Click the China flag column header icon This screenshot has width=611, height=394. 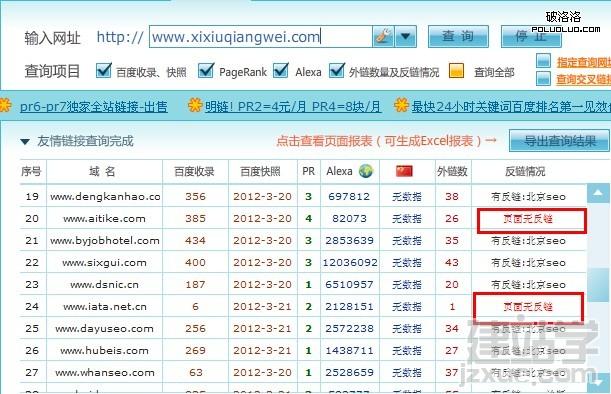[x=404, y=171]
